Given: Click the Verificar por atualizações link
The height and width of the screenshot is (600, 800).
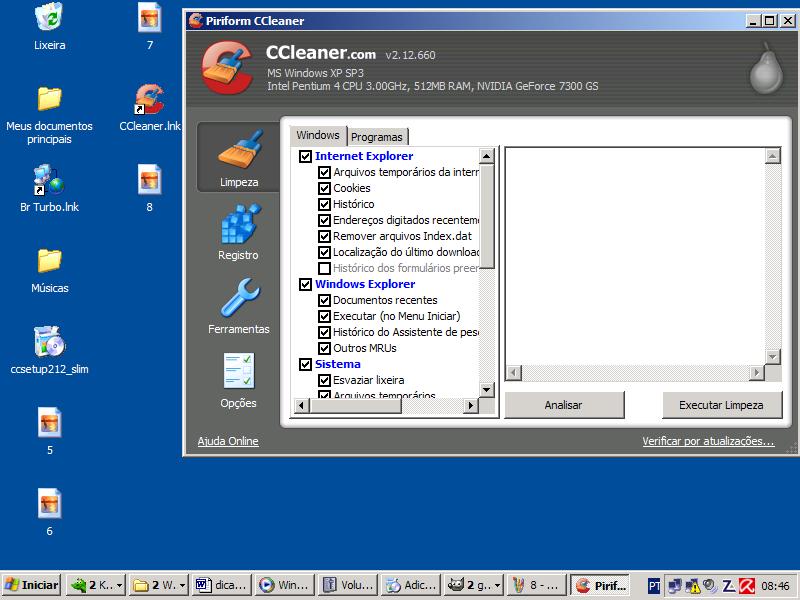Looking at the screenshot, I should click(x=708, y=441).
